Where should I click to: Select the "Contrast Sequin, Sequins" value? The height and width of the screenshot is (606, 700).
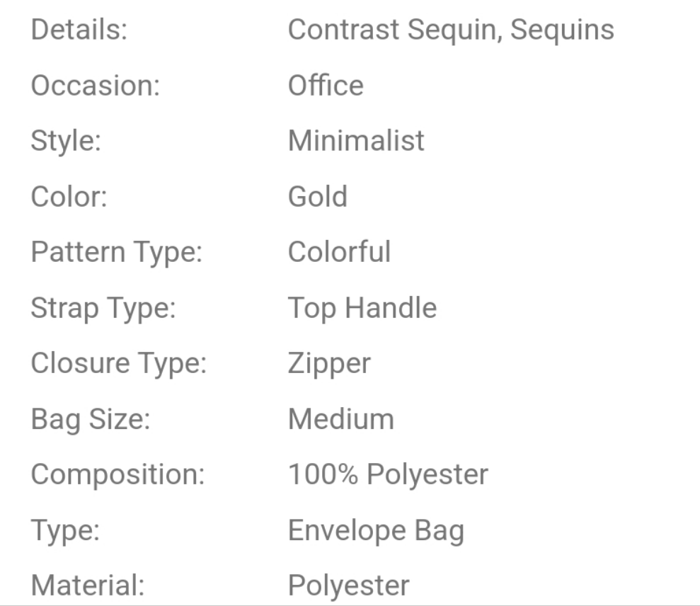[450, 30]
